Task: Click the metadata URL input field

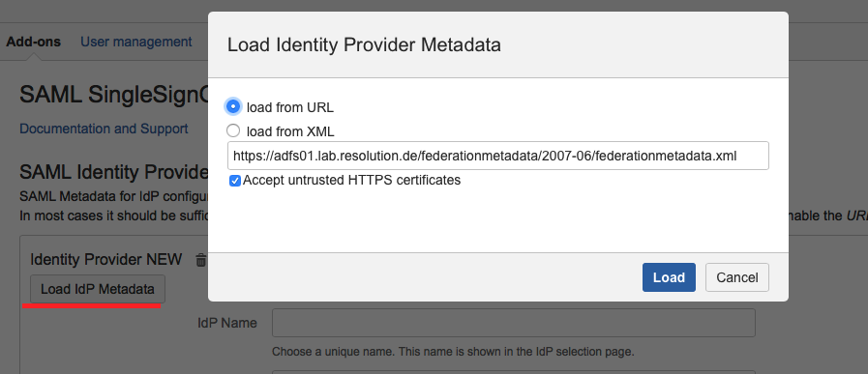Action: (497, 156)
